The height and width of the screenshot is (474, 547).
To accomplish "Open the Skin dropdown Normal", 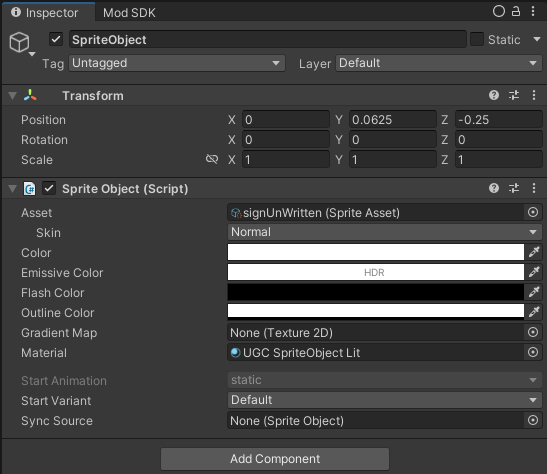I will click(385, 232).
